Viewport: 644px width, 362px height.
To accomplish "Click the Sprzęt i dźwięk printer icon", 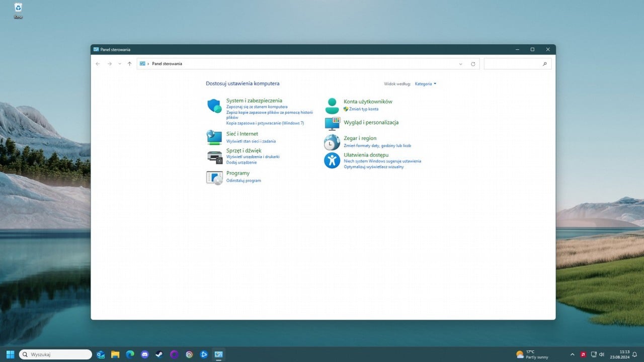I will [x=214, y=157].
